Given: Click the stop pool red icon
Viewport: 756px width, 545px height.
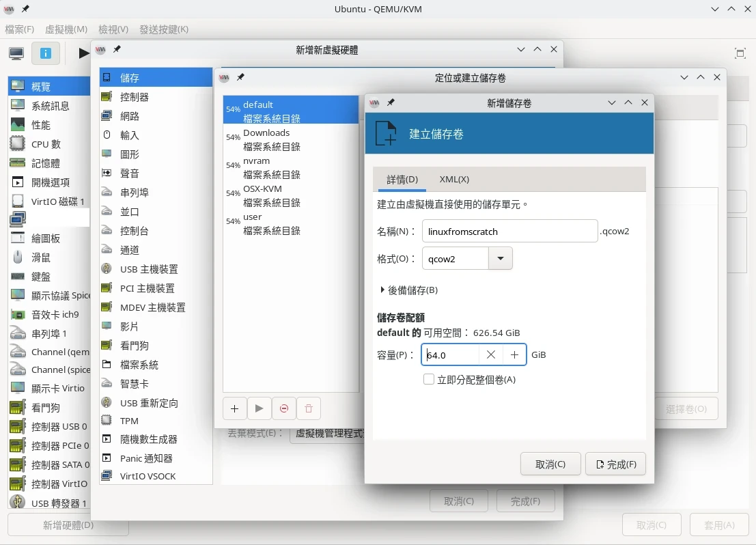Looking at the screenshot, I should [283, 408].
